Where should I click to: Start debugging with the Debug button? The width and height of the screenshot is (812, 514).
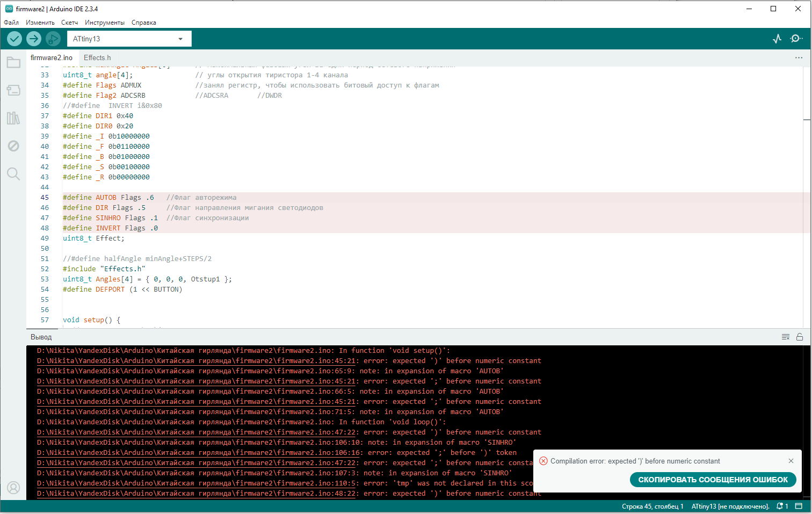click(53, 39)
